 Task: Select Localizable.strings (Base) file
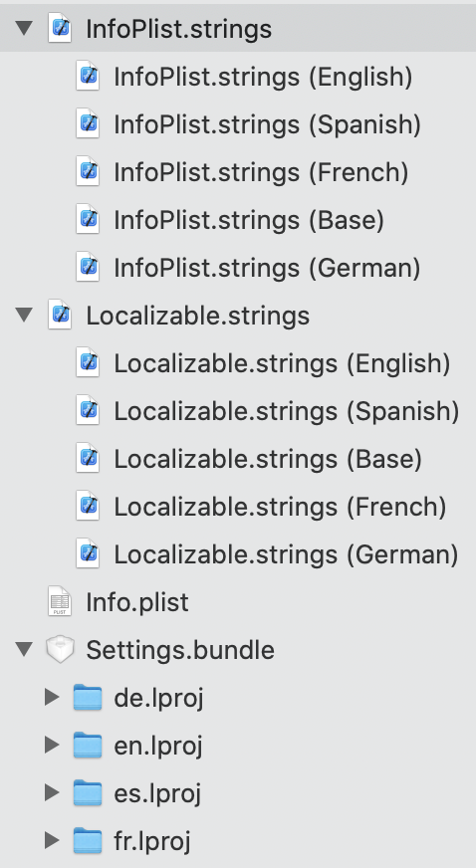[268, 459]
